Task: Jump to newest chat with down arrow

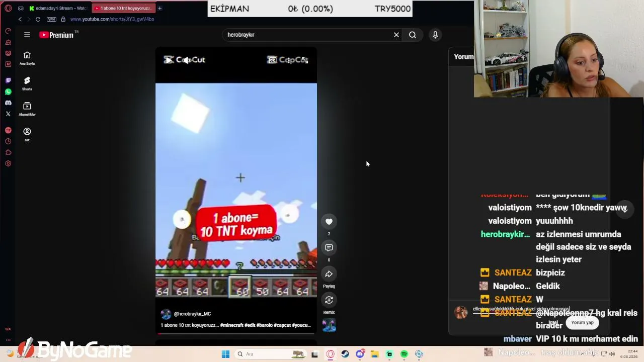Action: tap(624, 209)
